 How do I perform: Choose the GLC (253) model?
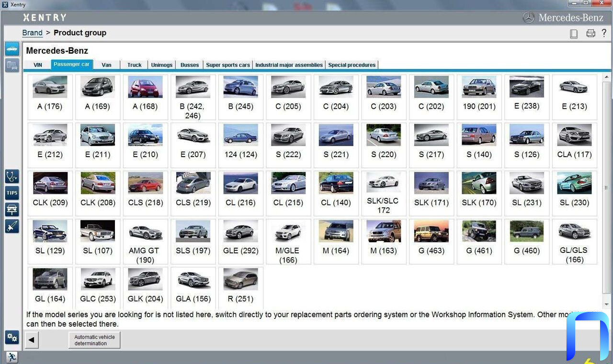98,288
